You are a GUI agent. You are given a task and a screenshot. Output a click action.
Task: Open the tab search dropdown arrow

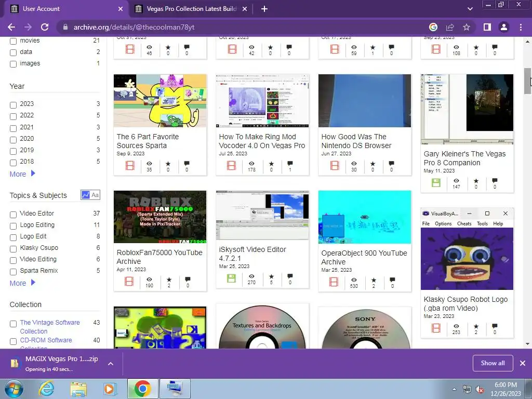470,9
